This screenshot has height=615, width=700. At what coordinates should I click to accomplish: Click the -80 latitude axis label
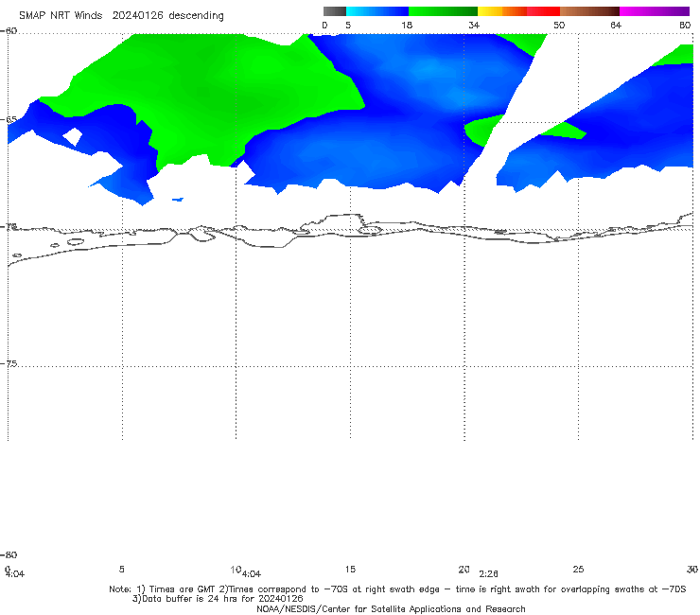coord(9,555)
